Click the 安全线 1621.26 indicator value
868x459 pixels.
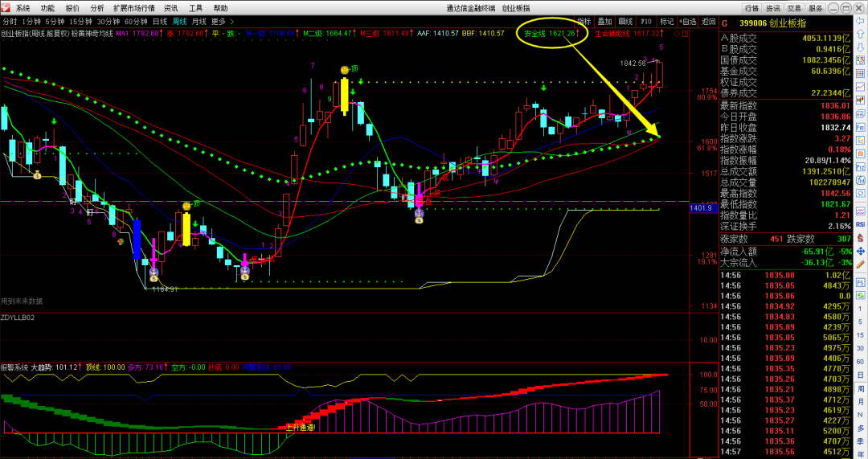click(551, 33)
